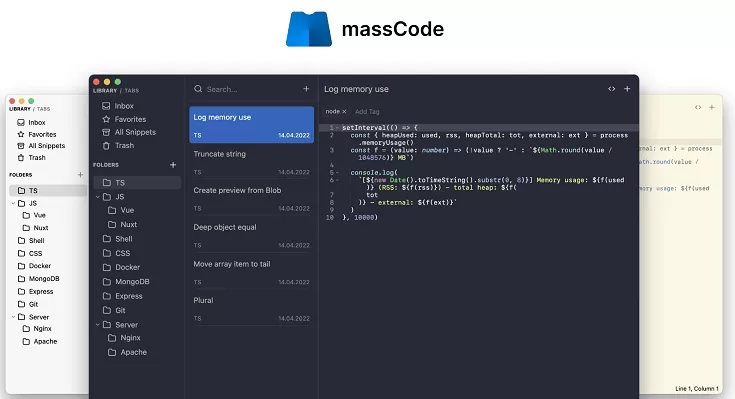
Task: Click the massCode logo at top
Action: pyautogui.click(x=309, y=29)
